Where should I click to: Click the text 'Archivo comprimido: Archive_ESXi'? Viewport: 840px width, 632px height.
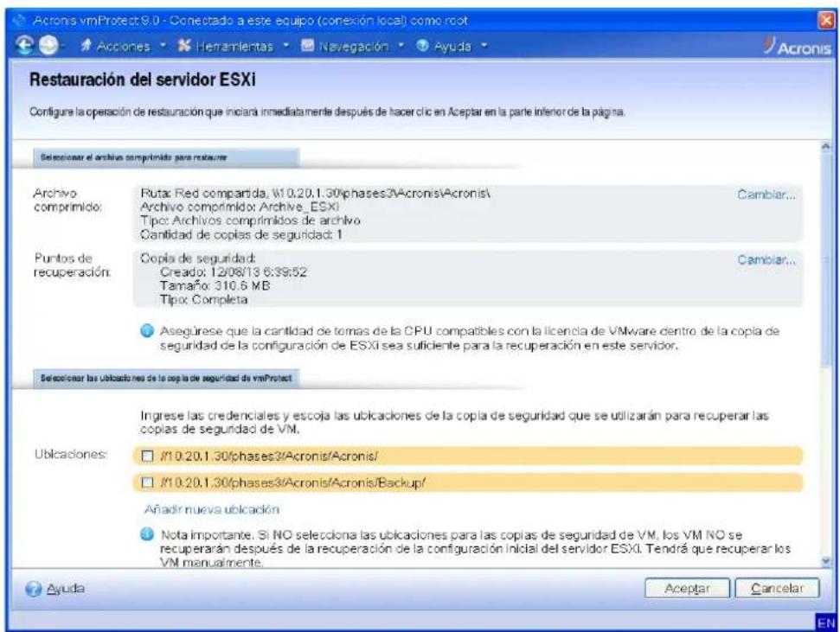point(240,207)
